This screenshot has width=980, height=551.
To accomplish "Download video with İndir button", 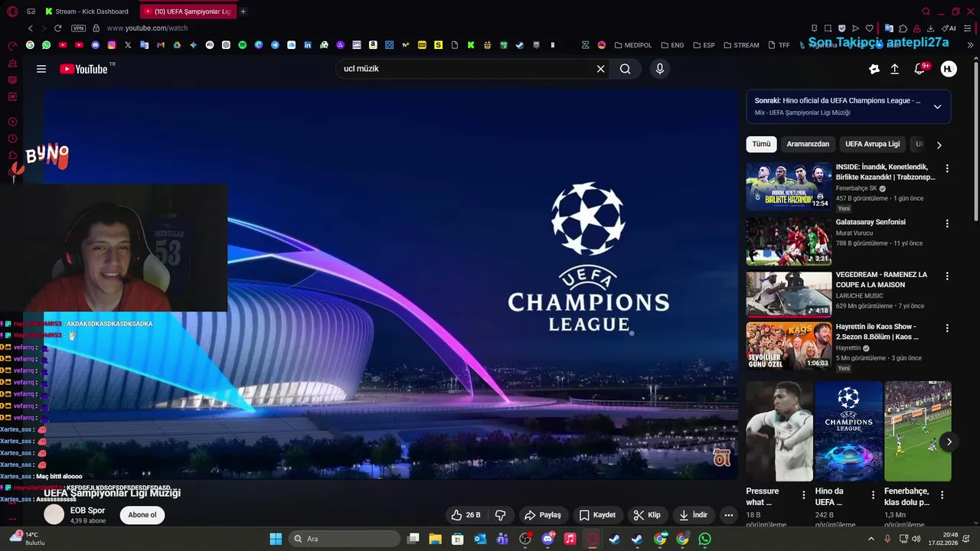I will 693,515.
